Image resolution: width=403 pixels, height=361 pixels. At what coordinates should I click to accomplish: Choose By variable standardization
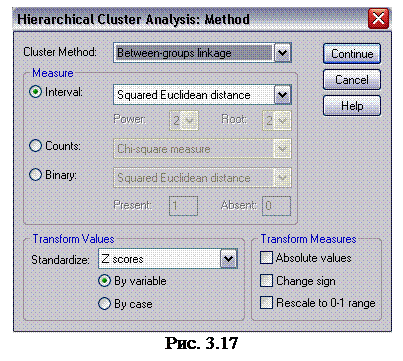coord(104,281)
